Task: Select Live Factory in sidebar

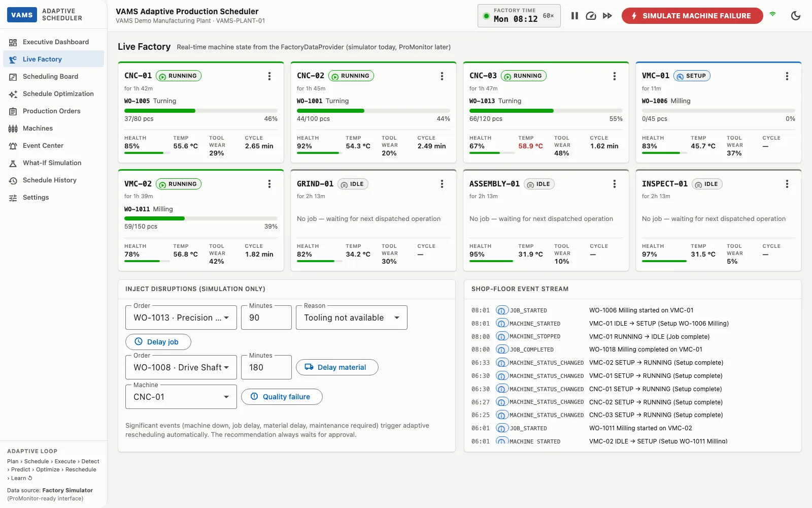Action: [53, 59]
